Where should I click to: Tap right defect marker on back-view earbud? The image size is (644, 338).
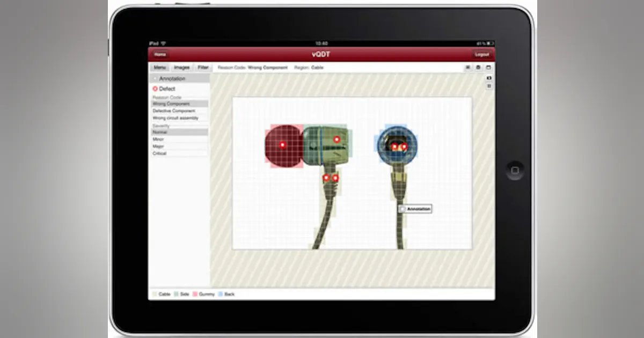tap(404, 146)
